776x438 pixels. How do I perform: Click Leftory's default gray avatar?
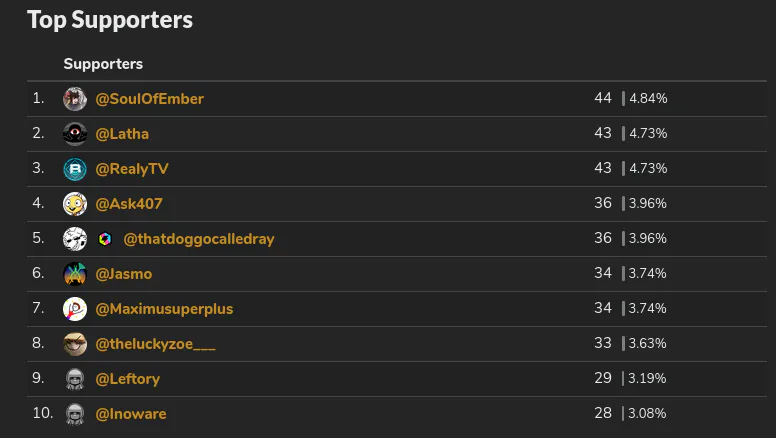[x=75, y=379]
